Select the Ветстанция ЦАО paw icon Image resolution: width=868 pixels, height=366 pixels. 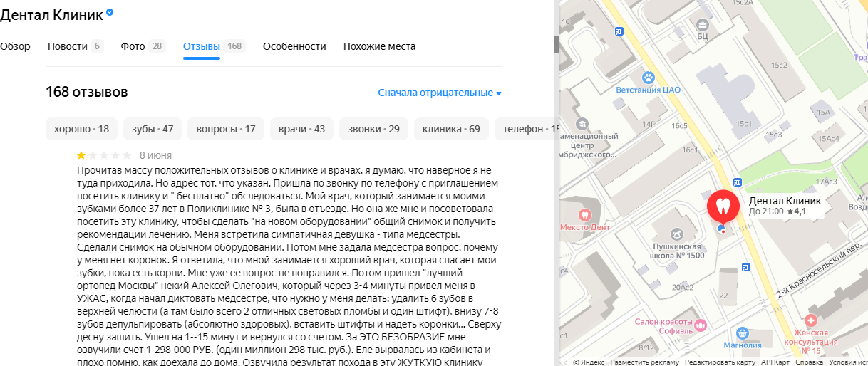(649, 77)
